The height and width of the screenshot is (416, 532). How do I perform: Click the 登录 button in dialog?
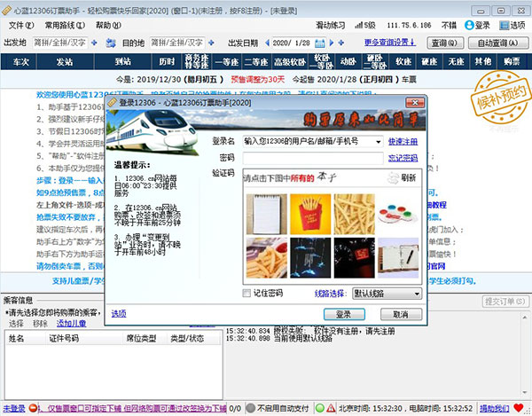point(344,314)
